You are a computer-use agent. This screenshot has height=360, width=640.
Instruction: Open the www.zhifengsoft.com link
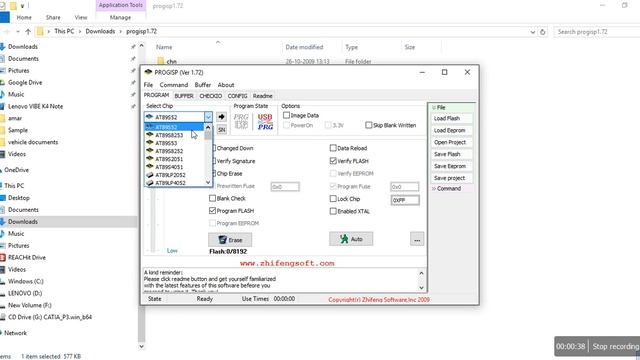coord(287,263)
